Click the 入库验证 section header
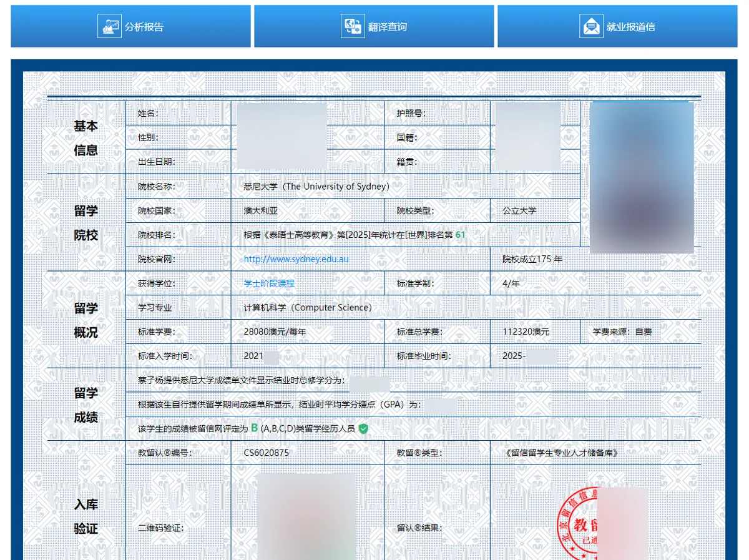The image size is (749, 560). coord(86,516)
